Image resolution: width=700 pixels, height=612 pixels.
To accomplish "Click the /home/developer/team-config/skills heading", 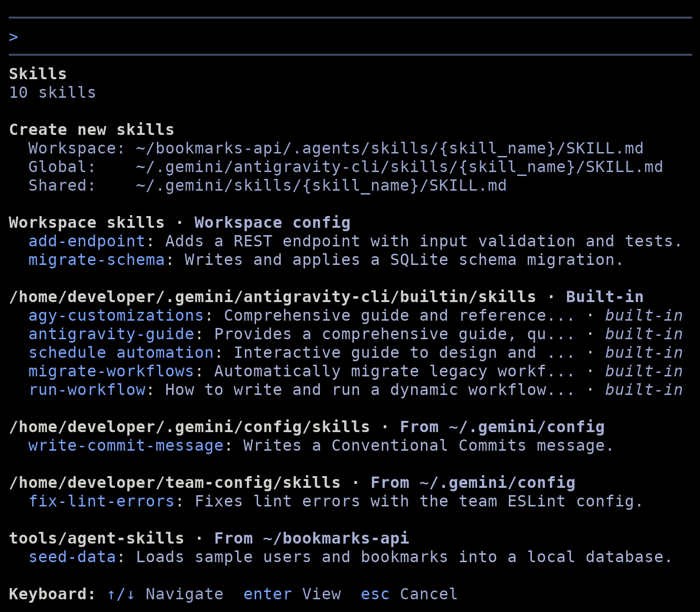I will click(x=175, y=482).
